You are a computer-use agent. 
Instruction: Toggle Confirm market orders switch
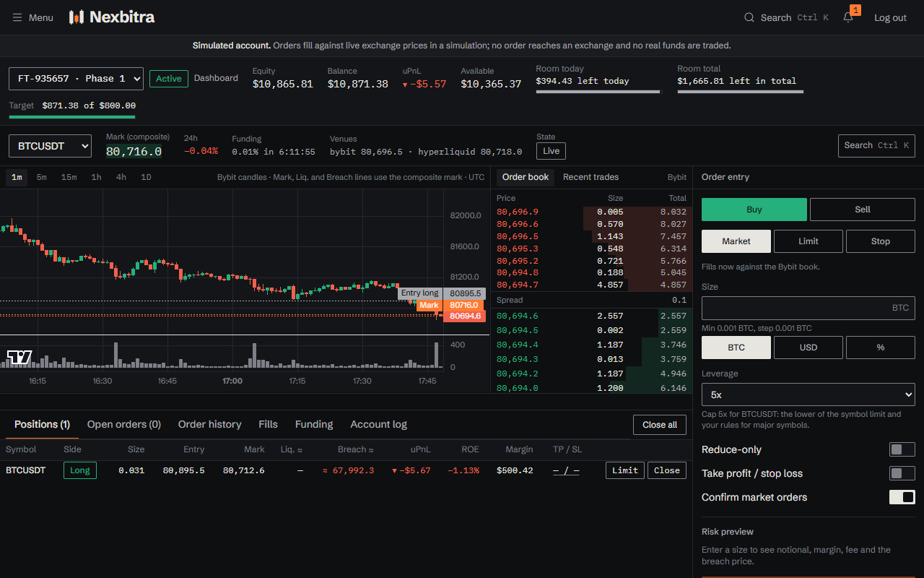pos(902,497)
